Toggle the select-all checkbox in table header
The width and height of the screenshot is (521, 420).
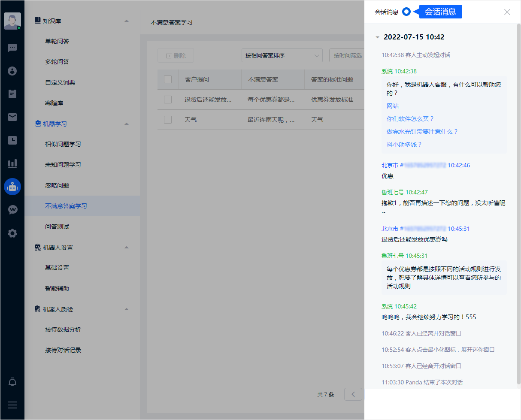tap(168, 79)
